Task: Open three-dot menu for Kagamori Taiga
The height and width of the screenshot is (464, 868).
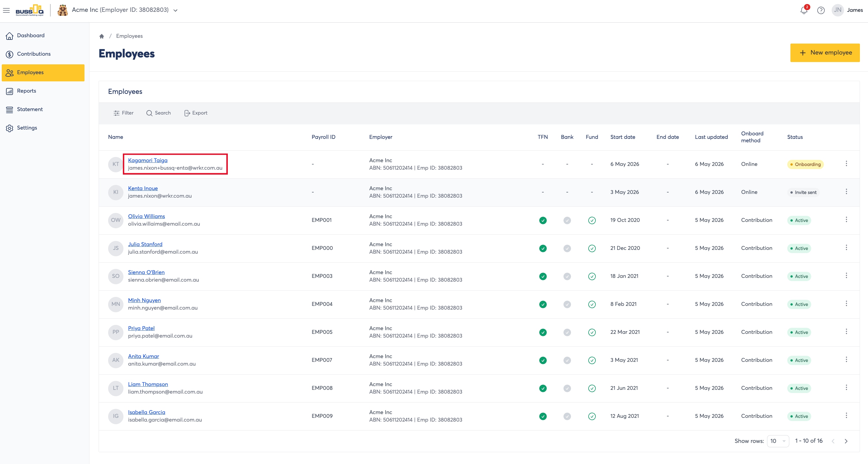Action: [846, 164]
